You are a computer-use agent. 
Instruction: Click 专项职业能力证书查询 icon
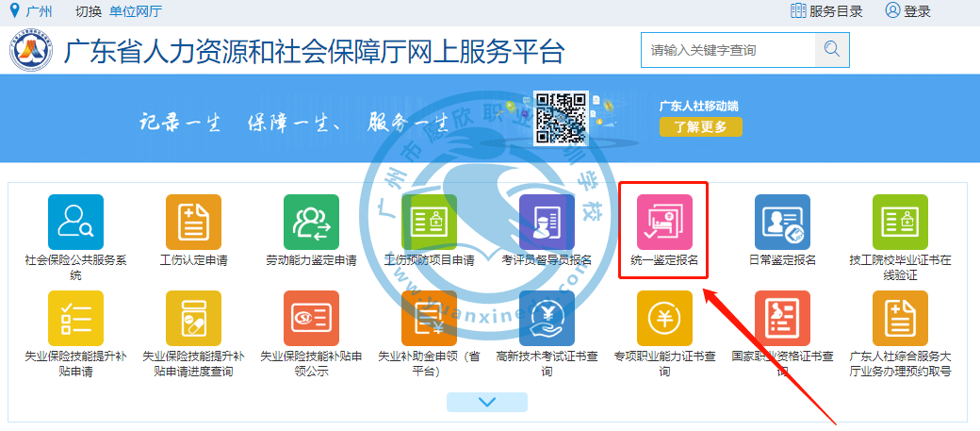(664, 318)
